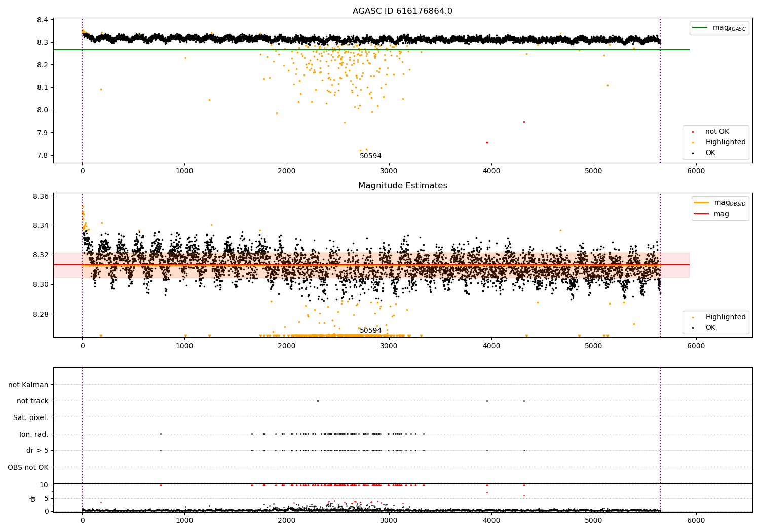Click the 8.30 y-axis tick in middle plot
This screenshot has height=532, width=760.
pyautogui.click(x=41, y=284)
